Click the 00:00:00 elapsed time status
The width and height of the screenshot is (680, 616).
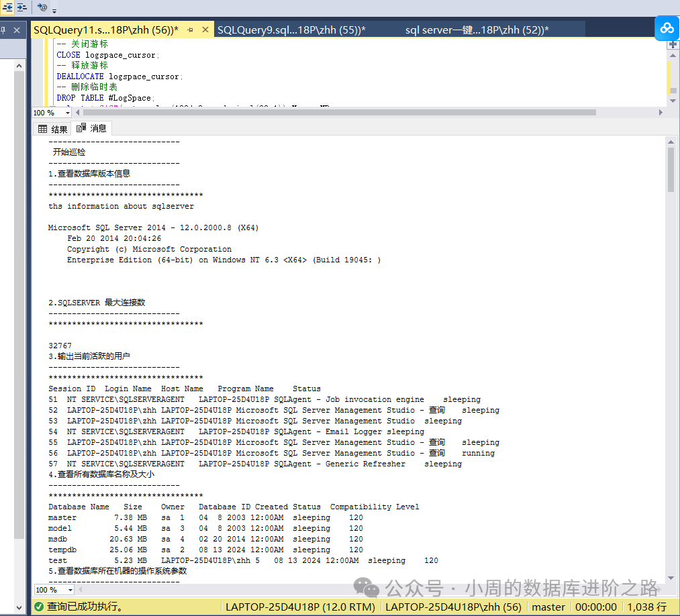tap(596, 607)
